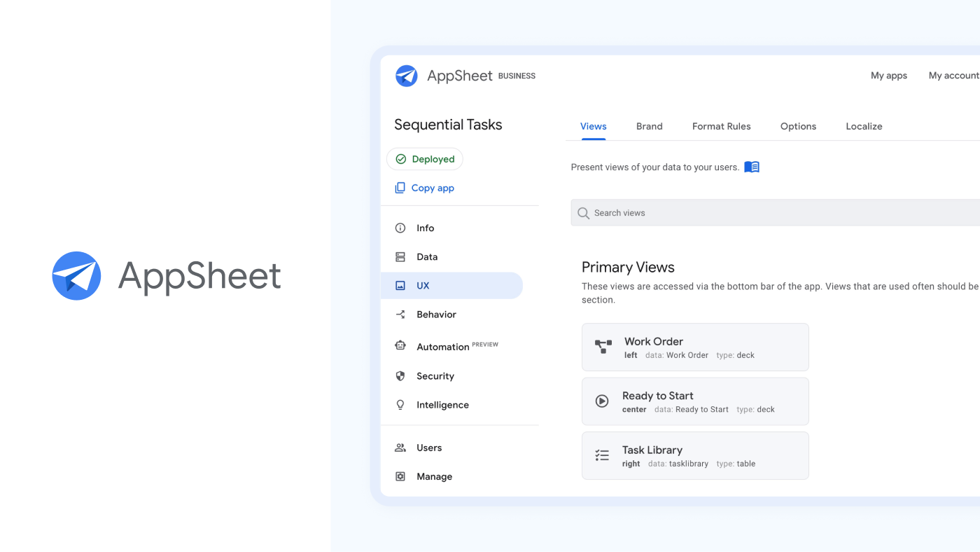The height and width of the screenshot is (552, 980).
Task: Open the Localize tab
Action: pyautogui.click(x=864, y=127)
